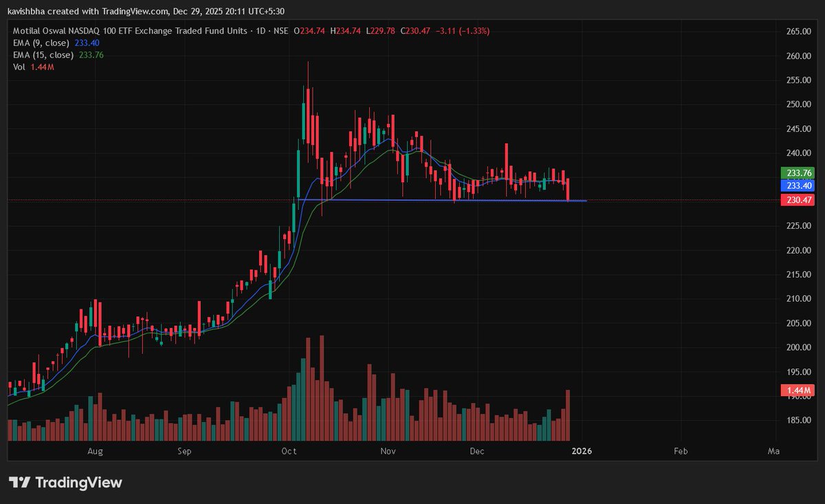Click the open value O234.74 in the legend
Image resolution: width=825 pixels, height=504 pixels.
pyautogui.click(x=310, y=32)
